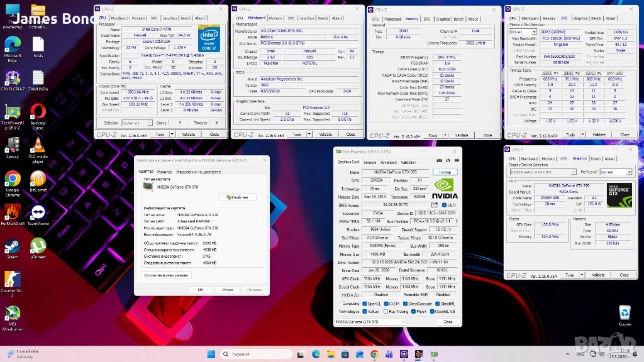Click the Windows Start button on taskbar
The width and height of the screenshot is (644, 362).
point(213,354)
